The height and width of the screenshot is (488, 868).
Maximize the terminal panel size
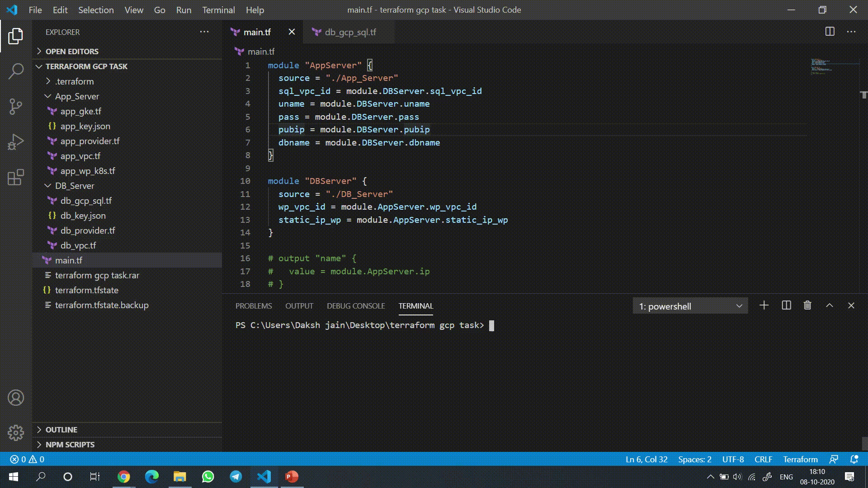(830, 305)
